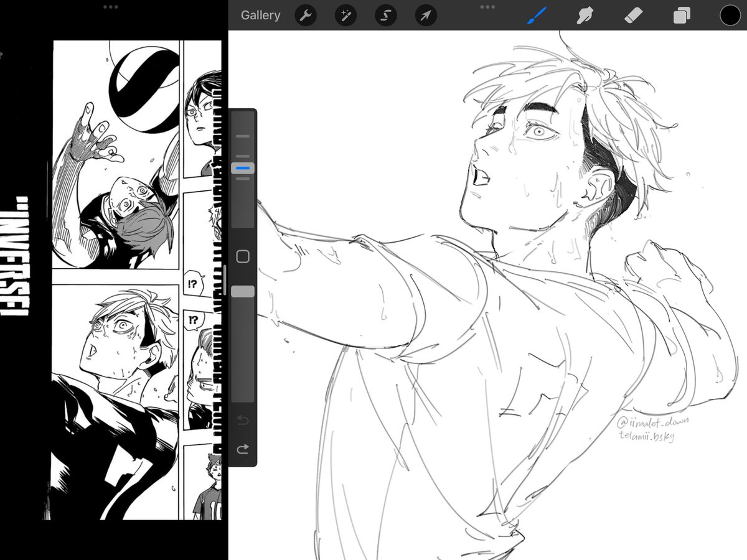The height and width of the screenshot is (560, 747).
Task: Open the Actions wrench menu
Action: coord(305,15)
